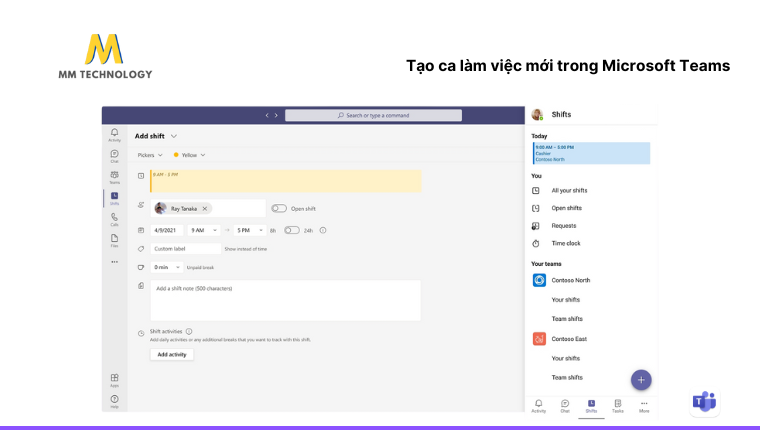Click the All your shifts clock icon

click(536, 191)
